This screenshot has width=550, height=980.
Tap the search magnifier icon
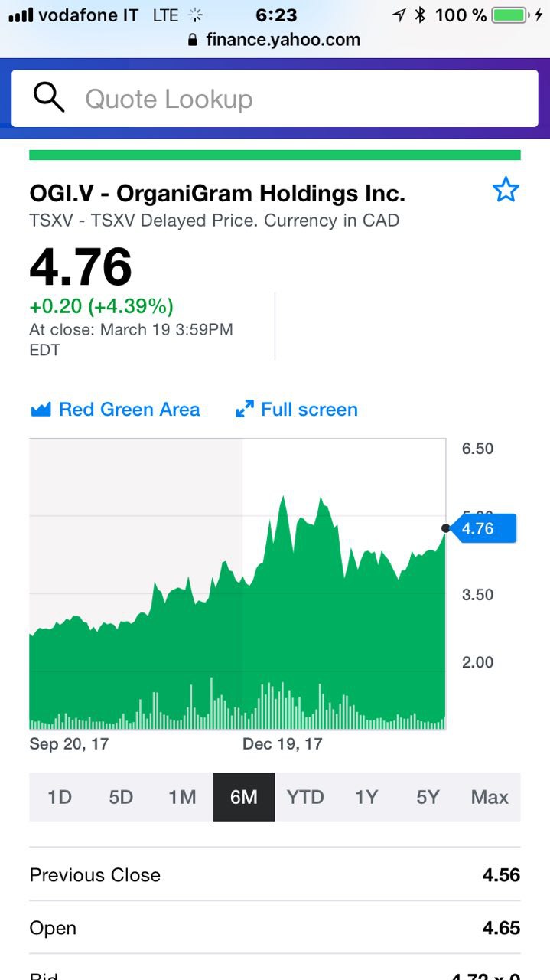click(49, 98)
